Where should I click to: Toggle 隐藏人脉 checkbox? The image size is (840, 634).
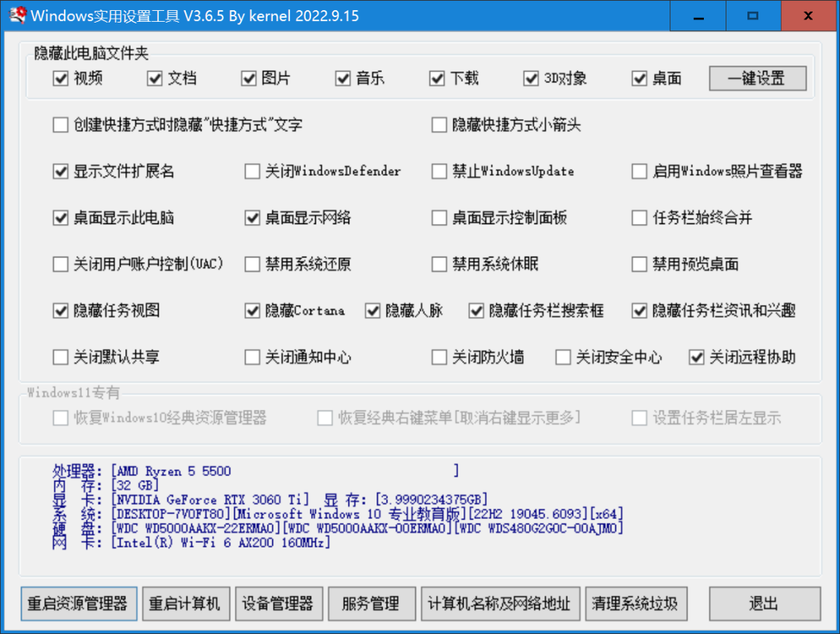(x=373, y=311)
